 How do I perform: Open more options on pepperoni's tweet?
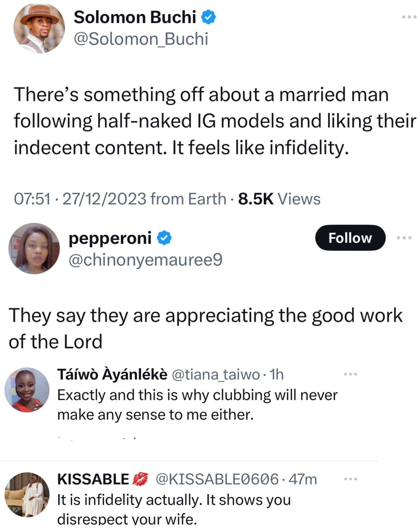404,238
